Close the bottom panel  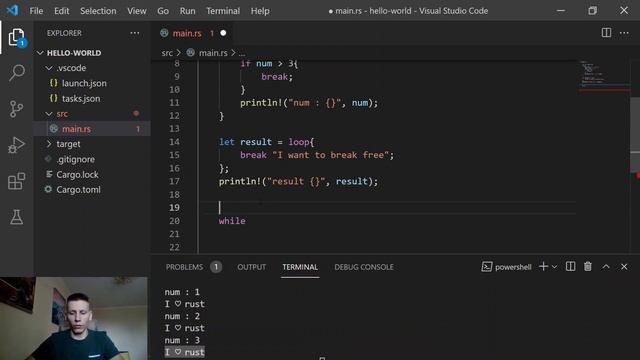pyautogui.click(x=624, y=267)
